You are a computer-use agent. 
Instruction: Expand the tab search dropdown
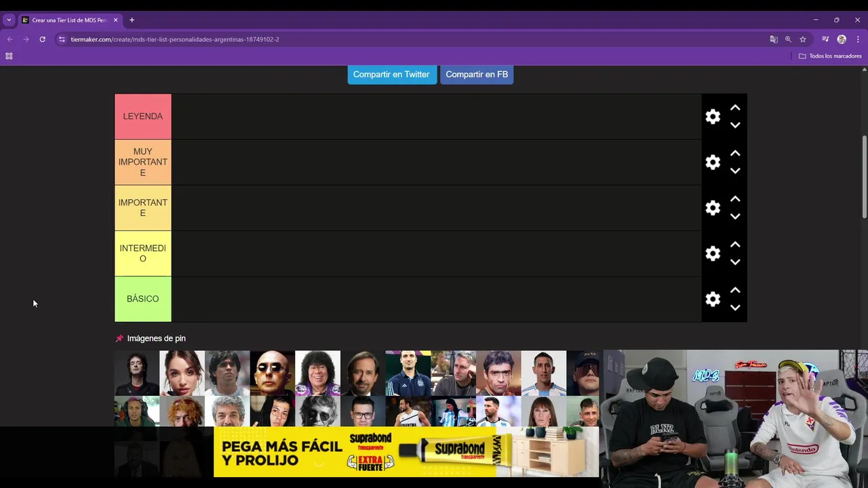click(9, 20)
